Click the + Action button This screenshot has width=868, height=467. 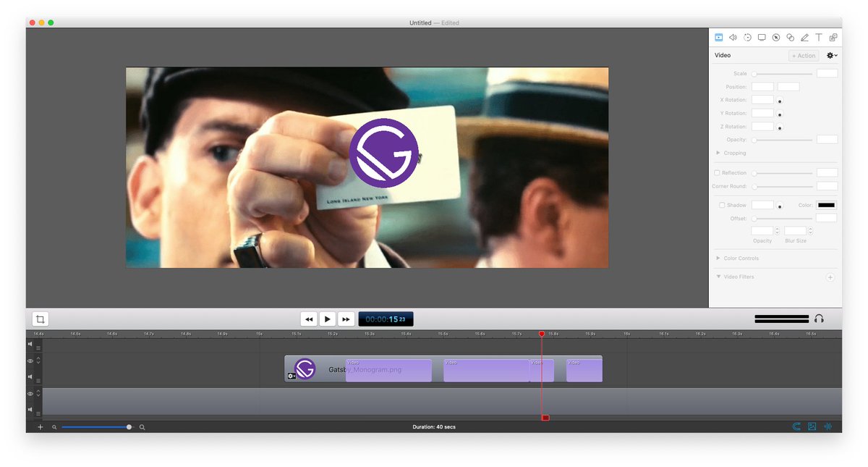(804, 56)
